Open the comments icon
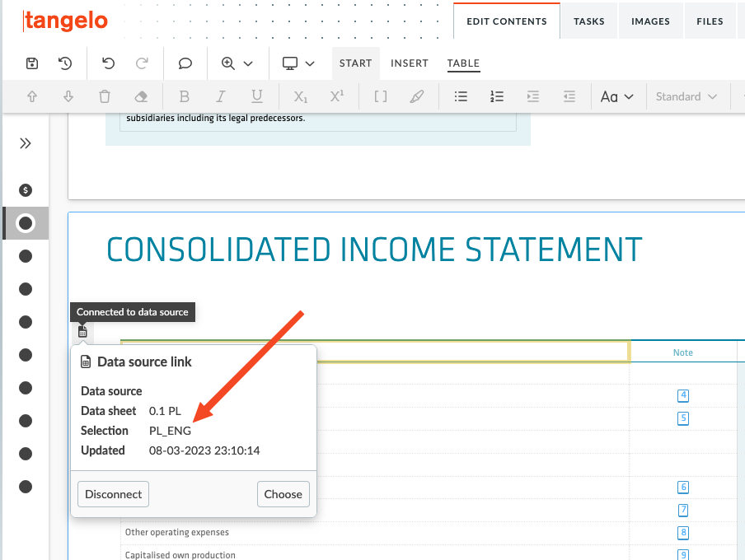Screen dimensions: 745x560 [185, 63]
